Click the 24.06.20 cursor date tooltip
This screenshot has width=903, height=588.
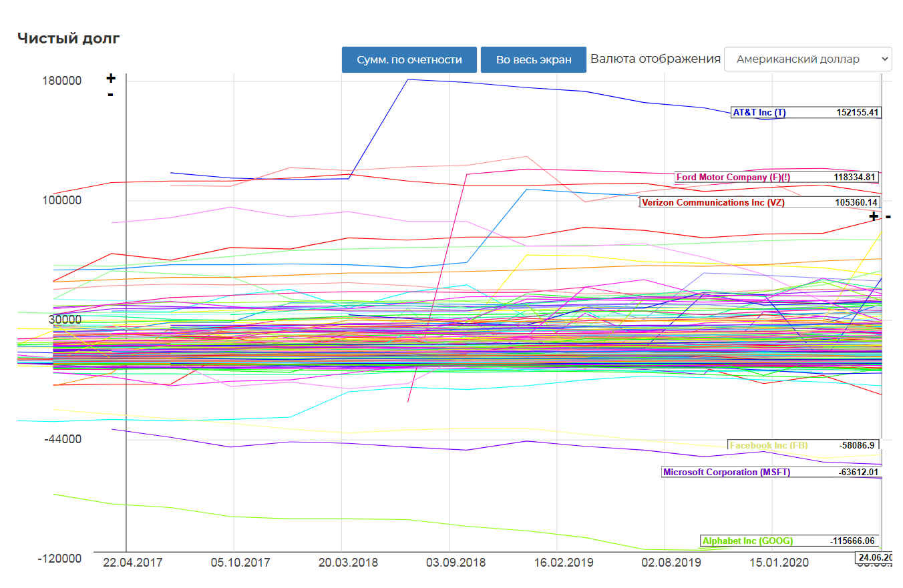(874, 558)
